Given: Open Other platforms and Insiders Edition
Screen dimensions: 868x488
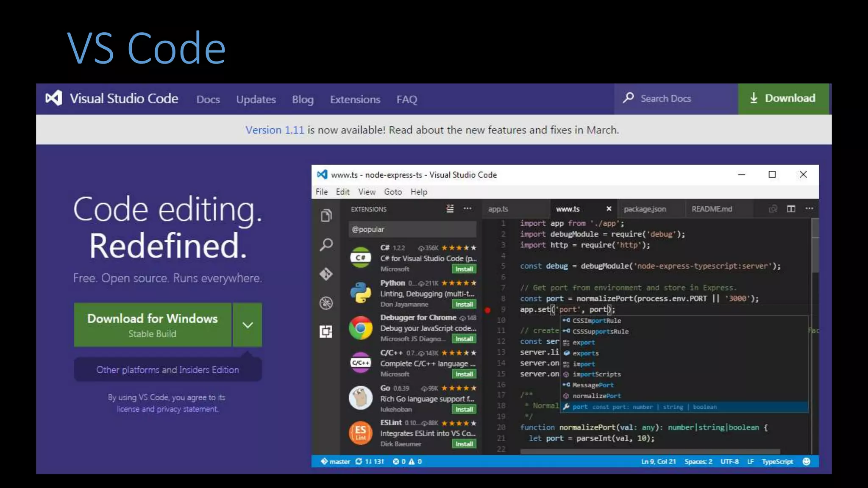Looking at the screenshot, I should (x=168, y=369).
